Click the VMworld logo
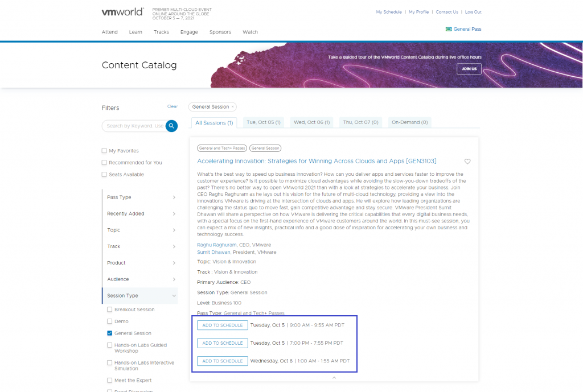The height and width of the screenshot is (392, 583). 122,12
